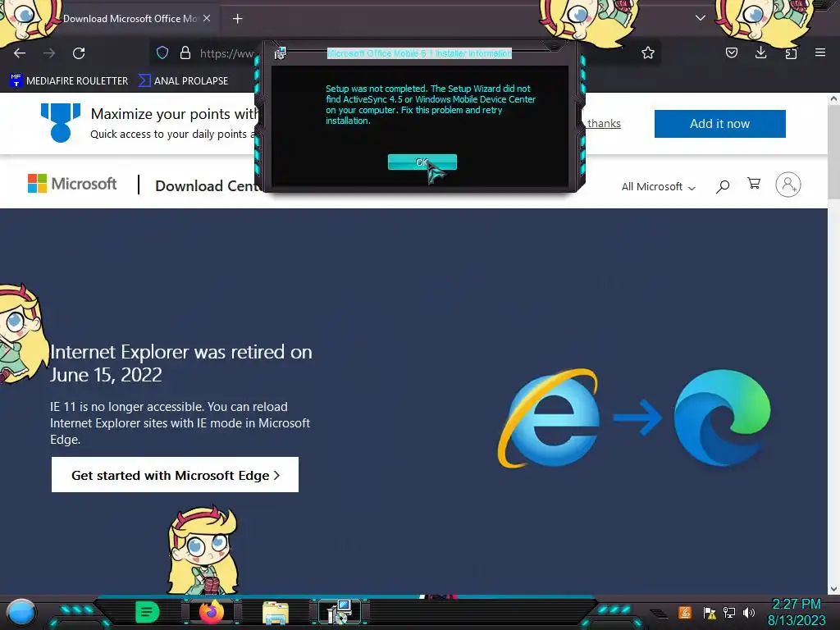This screenshot has height=630, width=840.
Task: Click the Microsoft Edge logo image
Action: click(722, 418)
